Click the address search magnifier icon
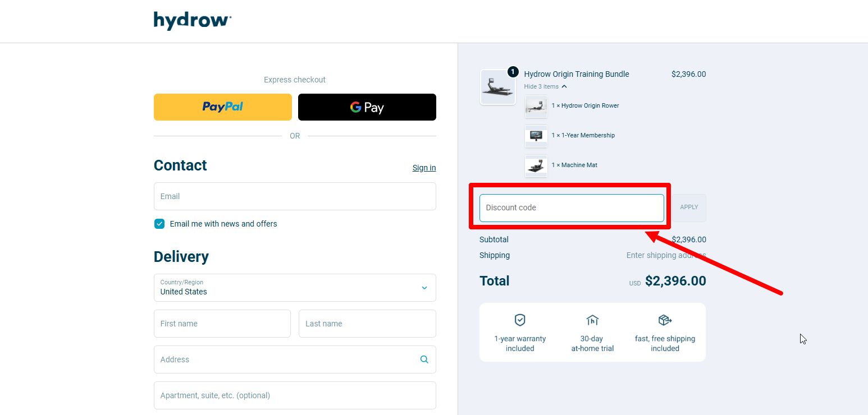Viewport: 868px width, 415px height. 424,359
